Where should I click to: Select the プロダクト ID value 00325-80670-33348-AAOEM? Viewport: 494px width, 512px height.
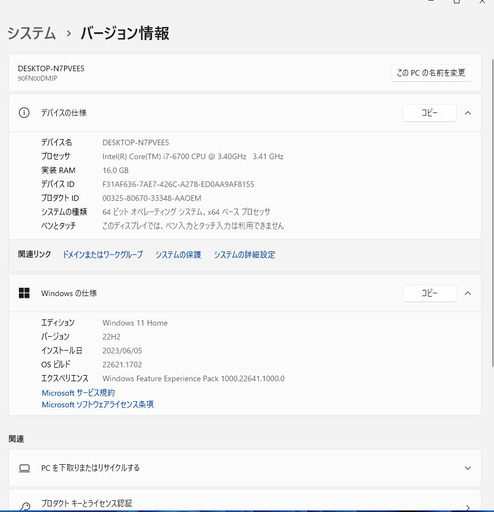click(x=152, y=198)
